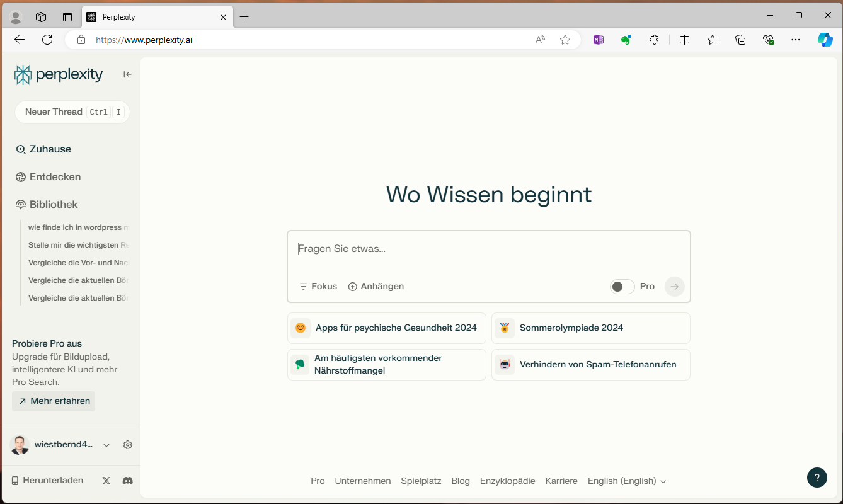Open Browser essentials heart icon
This screenshot has width=843, height=504.
(x=768, y=40)
